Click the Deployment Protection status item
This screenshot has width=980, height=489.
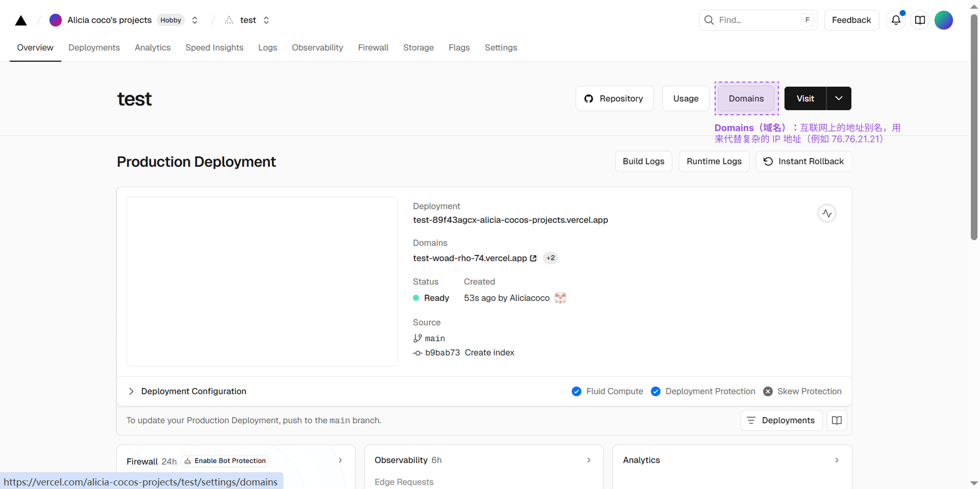tap(703, 391)
